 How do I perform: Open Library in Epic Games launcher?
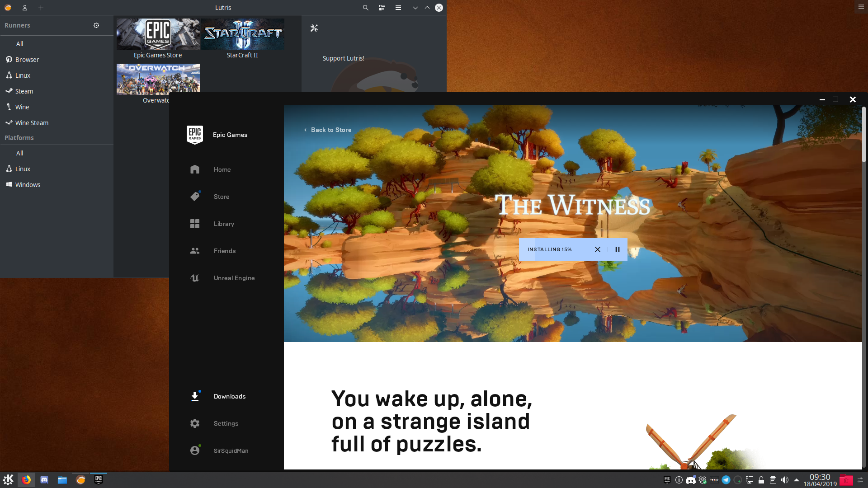click(224, 224)
